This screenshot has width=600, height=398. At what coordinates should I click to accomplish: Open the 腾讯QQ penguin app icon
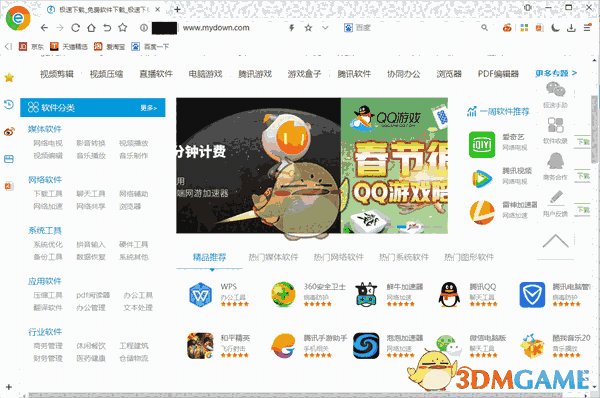pyautogui.click(x=449, y=295)
